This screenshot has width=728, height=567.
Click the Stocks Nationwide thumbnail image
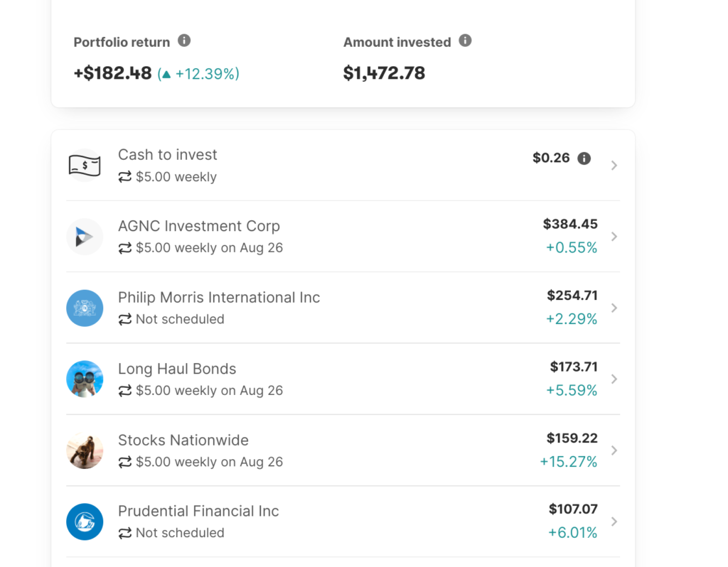coord(85,450)
